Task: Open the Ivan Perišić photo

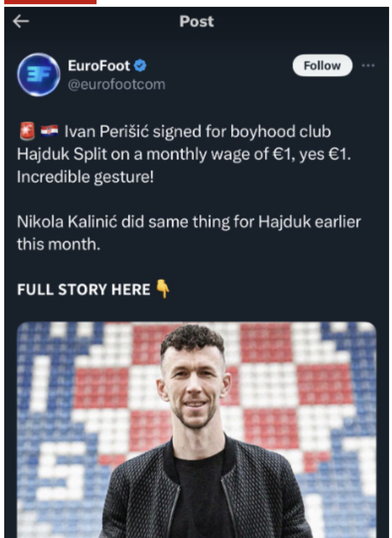Action: click(197, 430)
